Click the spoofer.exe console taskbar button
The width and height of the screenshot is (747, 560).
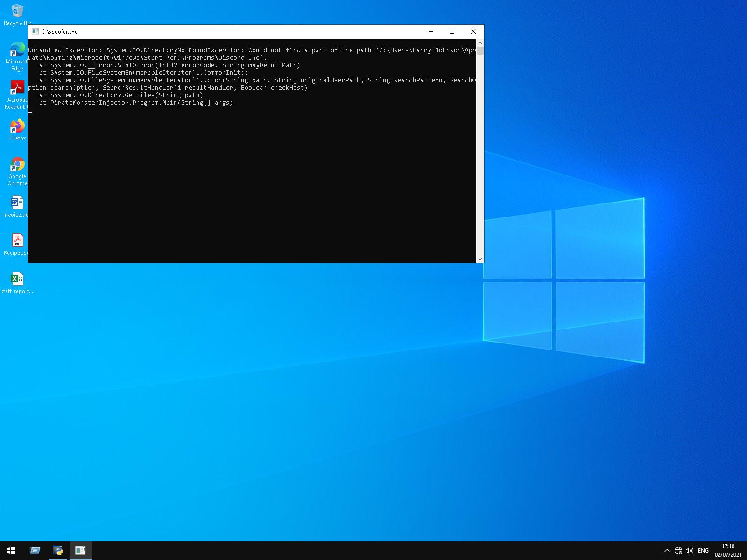click(81, 551)
